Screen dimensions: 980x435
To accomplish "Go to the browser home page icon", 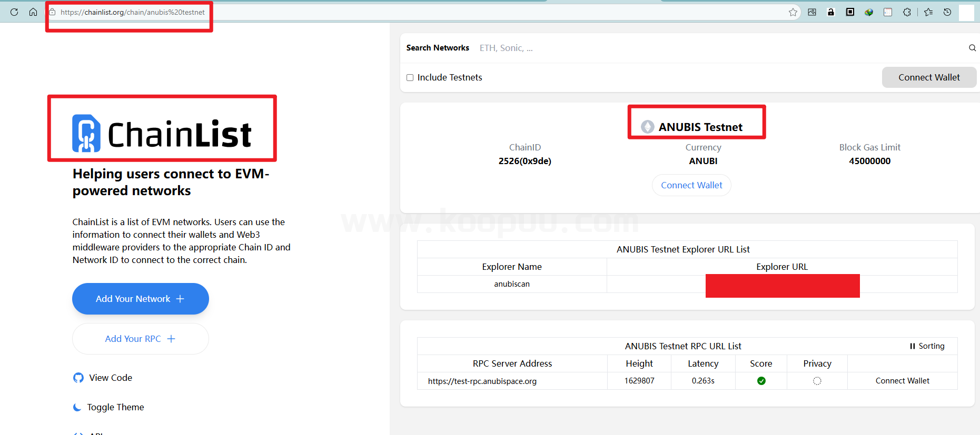I will click(x=33, y=12).
